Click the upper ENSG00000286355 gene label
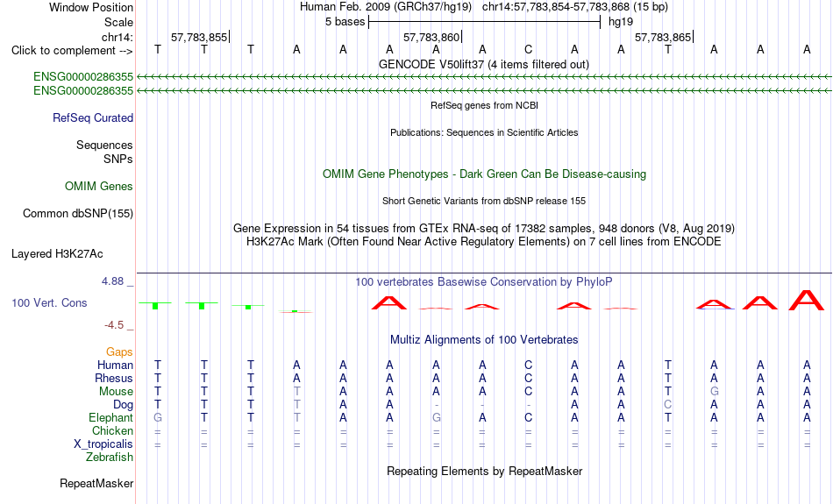Screen dimensions: 833x504 point(83,77)
